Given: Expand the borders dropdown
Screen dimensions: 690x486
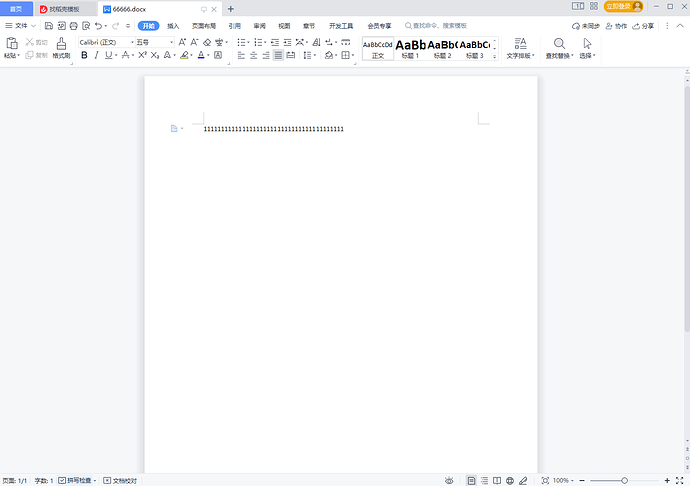Looking at the screenshot, I should coord(353,55).
